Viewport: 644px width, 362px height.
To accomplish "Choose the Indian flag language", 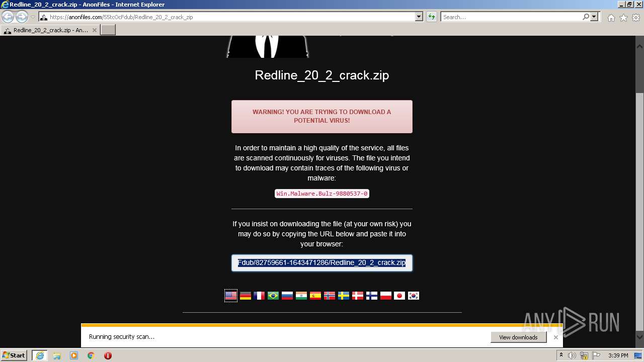I will (x=301, y=296).
